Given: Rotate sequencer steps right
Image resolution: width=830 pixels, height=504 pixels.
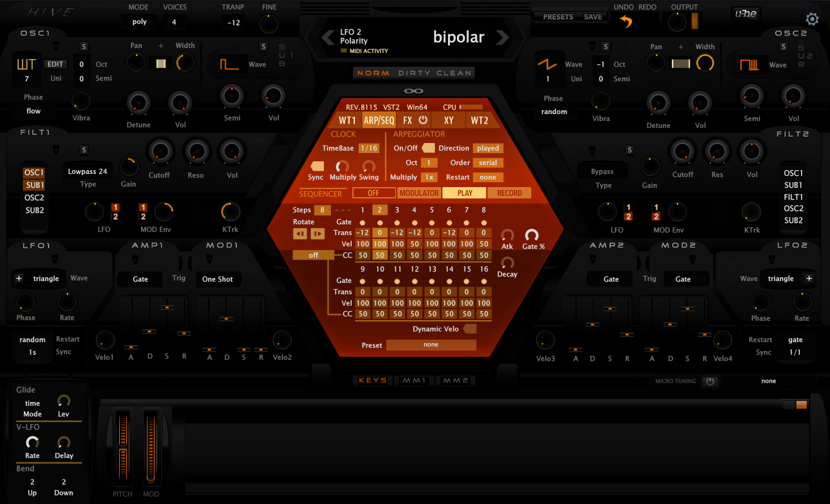Looking at the screenshot, I should [318, 234].
